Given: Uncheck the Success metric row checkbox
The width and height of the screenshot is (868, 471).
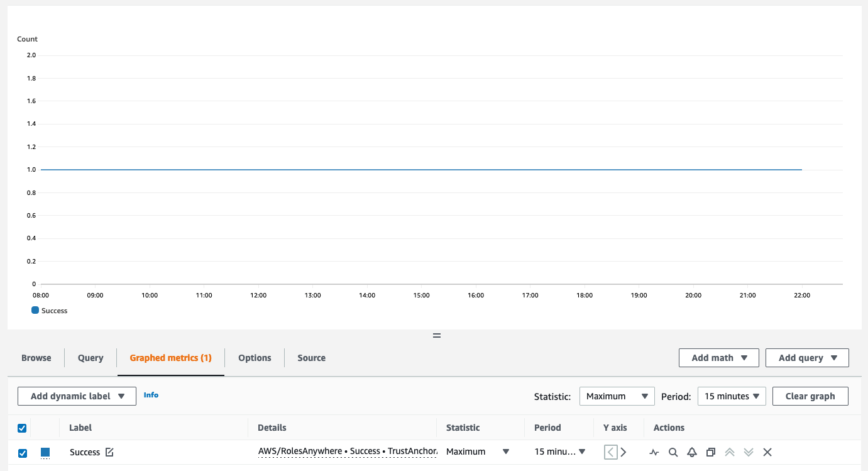Looking at the screenshot, I should click(x=22, y=452).
